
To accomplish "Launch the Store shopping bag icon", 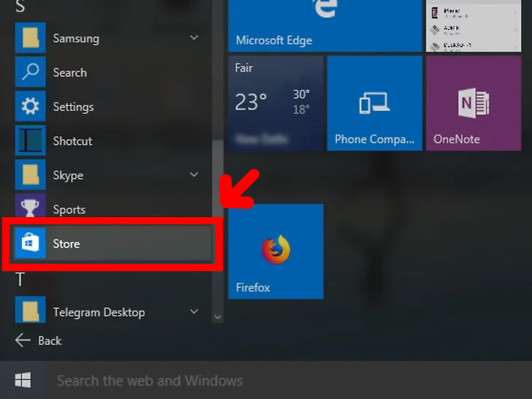I will coord(30,243).
